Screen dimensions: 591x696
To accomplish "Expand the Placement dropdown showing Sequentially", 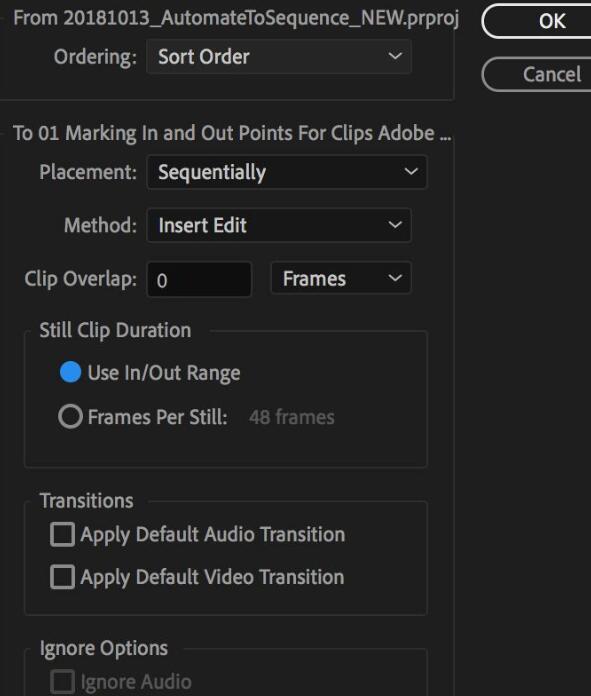I will coord(287,172).
